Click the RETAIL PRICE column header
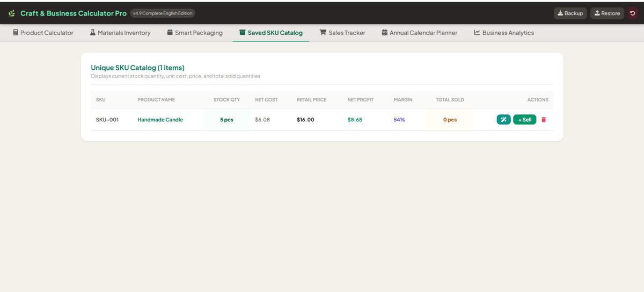 (x=311, y=100)
